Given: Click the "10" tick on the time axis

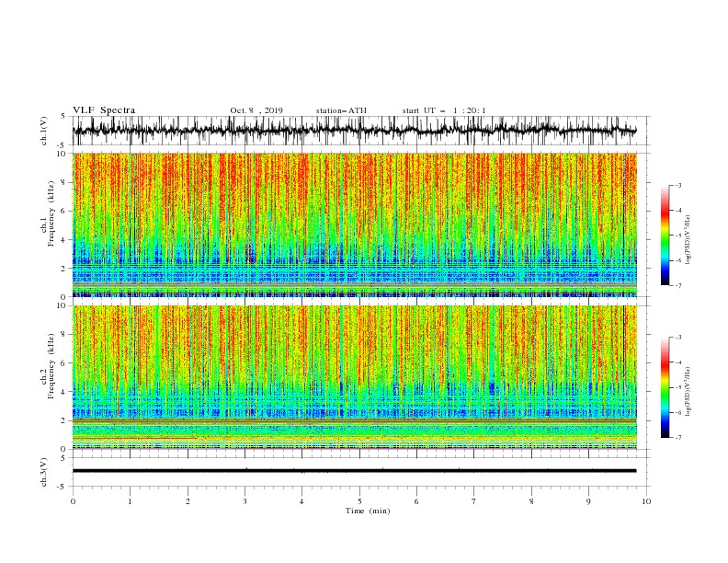Looking at the screenshot, I should [x=646, y=501].
